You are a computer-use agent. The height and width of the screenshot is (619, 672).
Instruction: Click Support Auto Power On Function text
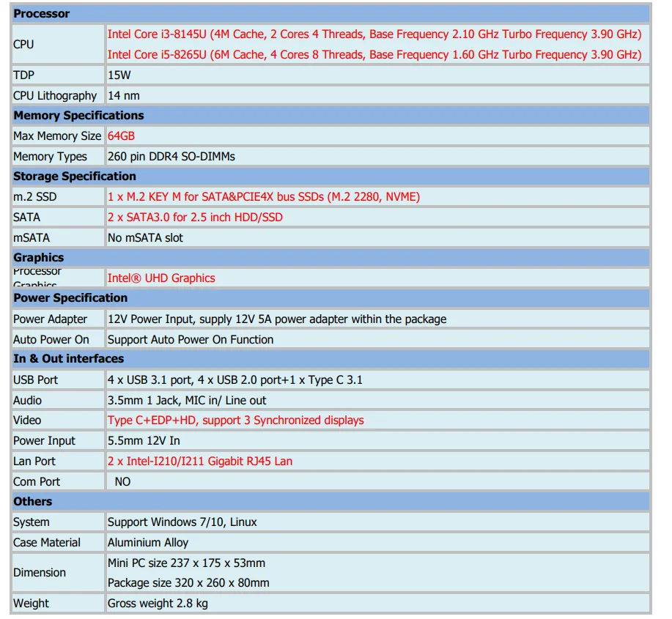coord(191,340)
